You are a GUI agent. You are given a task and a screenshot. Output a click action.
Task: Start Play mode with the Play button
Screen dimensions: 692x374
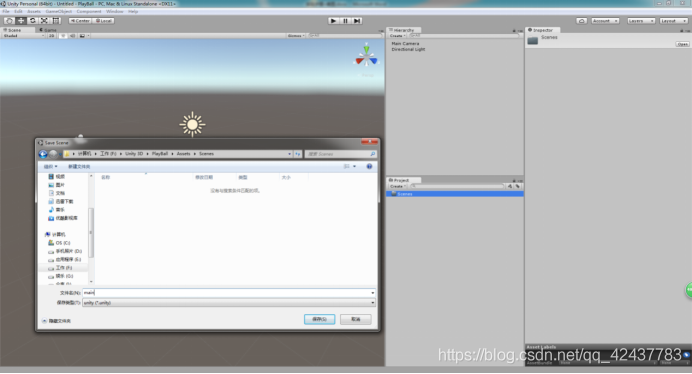(334, 21)
